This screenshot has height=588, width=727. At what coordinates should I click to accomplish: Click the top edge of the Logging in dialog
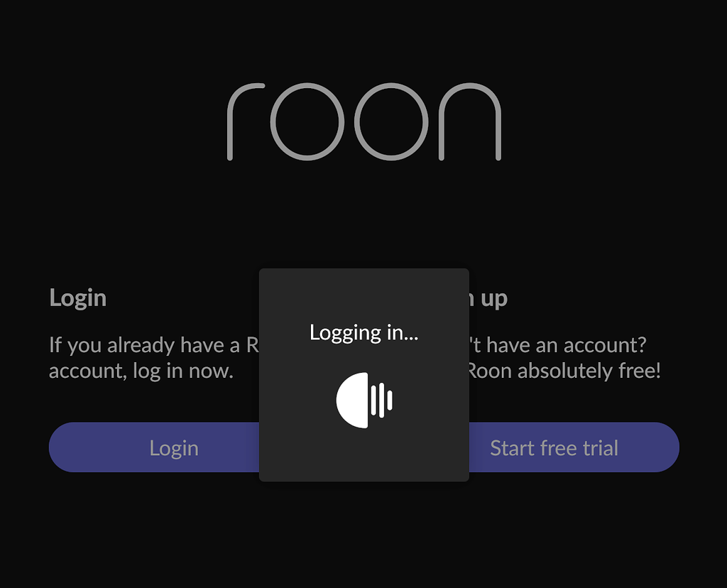point(363,271)
